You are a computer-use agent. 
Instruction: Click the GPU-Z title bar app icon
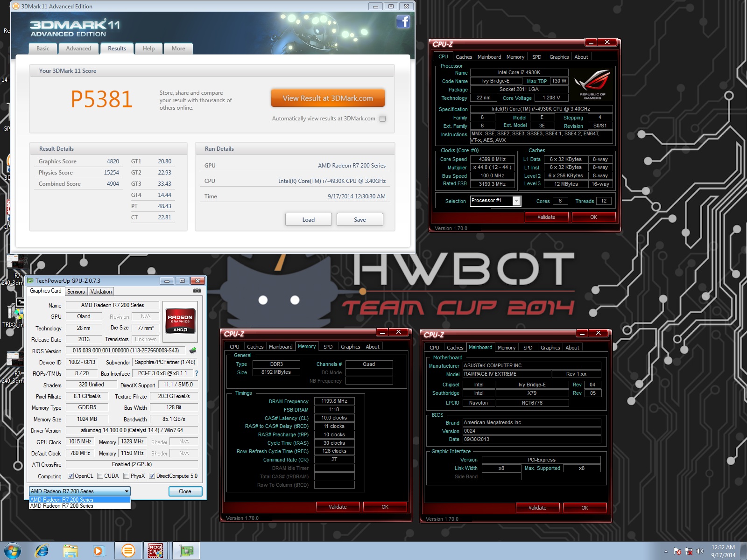point(30,280)
